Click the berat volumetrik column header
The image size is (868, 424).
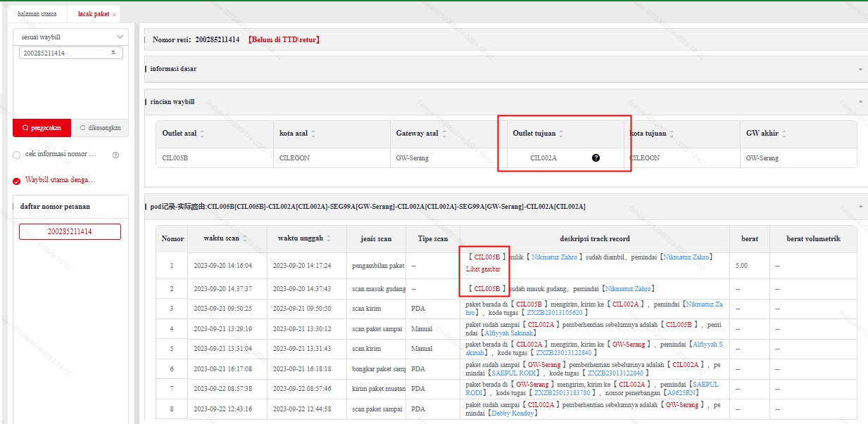pyautogui.click(x=813, y=238)
